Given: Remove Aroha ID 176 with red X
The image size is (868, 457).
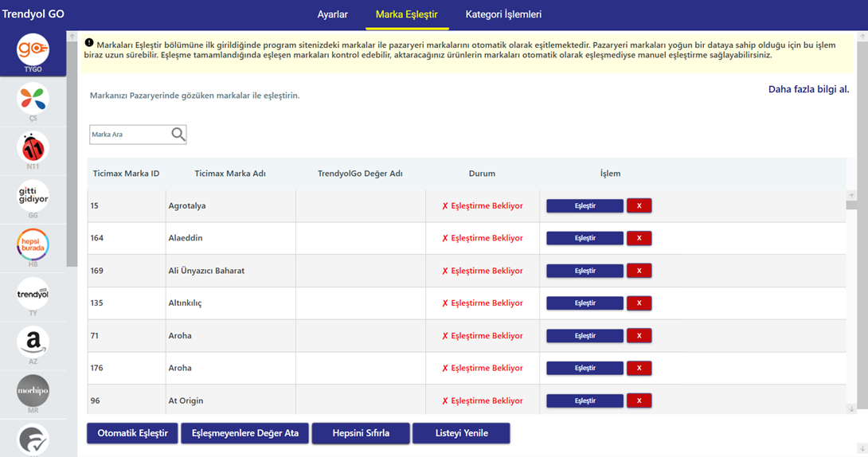Looking at the screenshot, I should 639,368.
